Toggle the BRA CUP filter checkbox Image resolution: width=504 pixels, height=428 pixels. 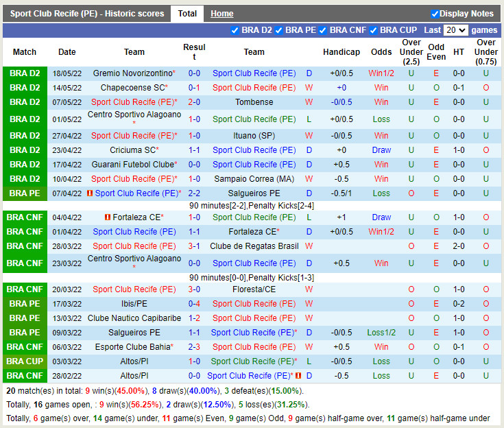pos(374,30)
